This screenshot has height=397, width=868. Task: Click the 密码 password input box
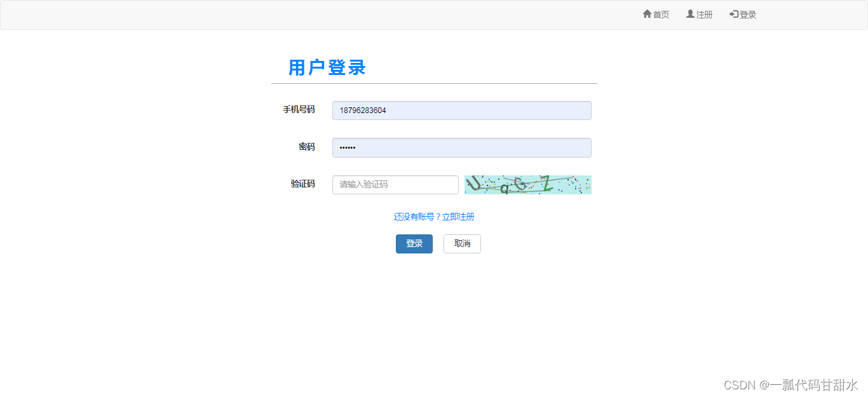(x=462, y=147)
